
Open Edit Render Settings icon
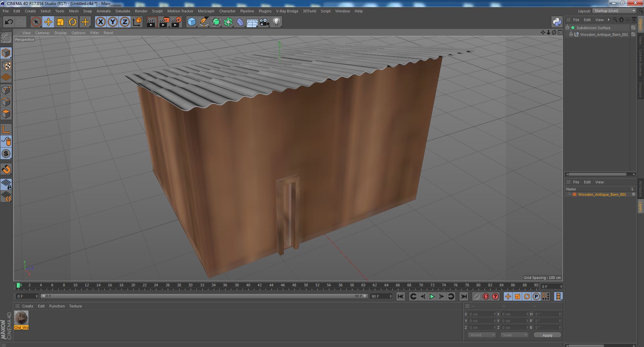(176, 22)
